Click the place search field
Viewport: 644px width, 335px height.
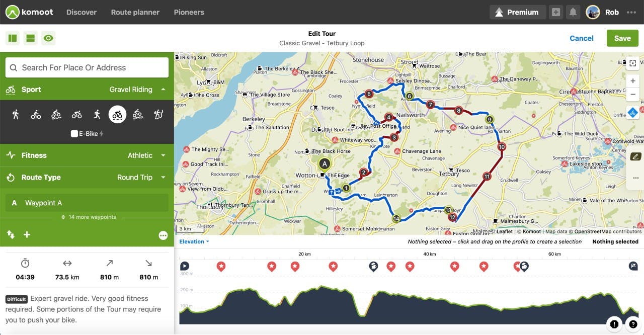[x=87, y=67]
